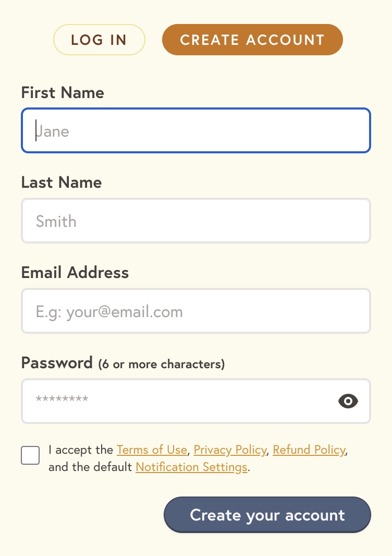Open the Privacy Policy link
This screenshot has width=392, height=556.
coord(230,450)
